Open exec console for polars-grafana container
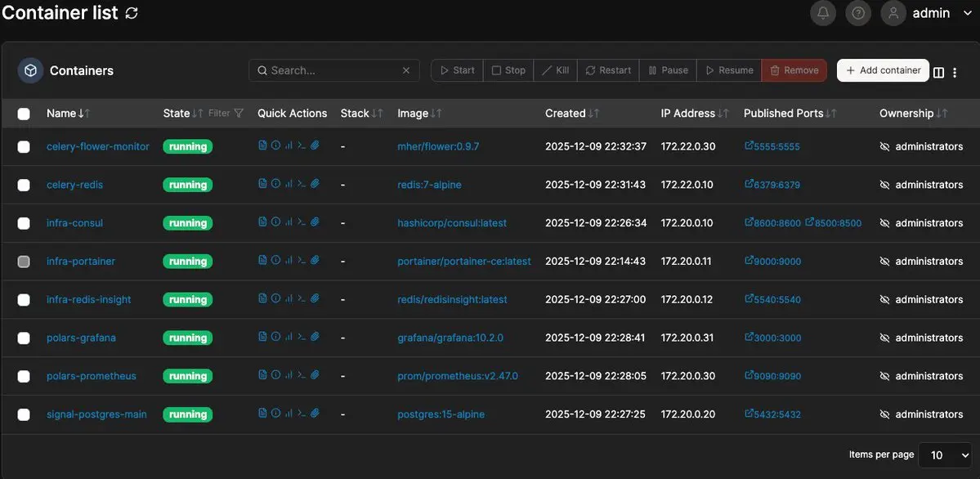The width and height of the screenshot is (980, 479). (302, 337)
